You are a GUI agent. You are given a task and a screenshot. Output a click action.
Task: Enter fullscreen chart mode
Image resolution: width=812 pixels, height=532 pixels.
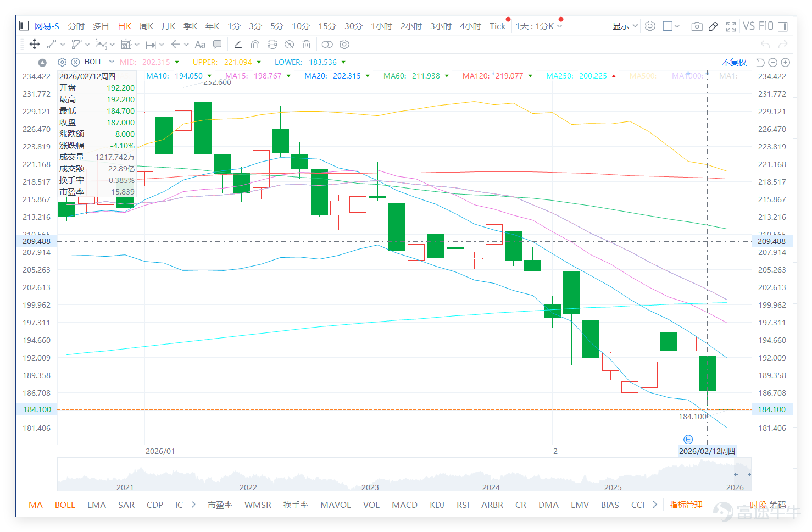pyautogui.click(x=731, y=26)
